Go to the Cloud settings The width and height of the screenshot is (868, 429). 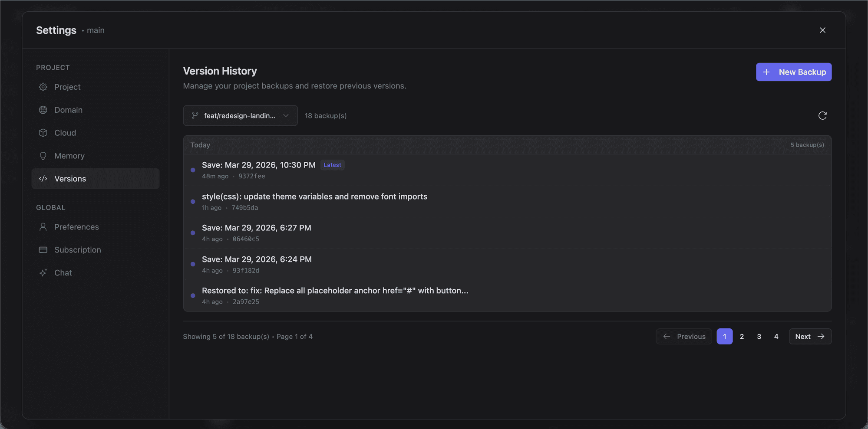(96, 133)
